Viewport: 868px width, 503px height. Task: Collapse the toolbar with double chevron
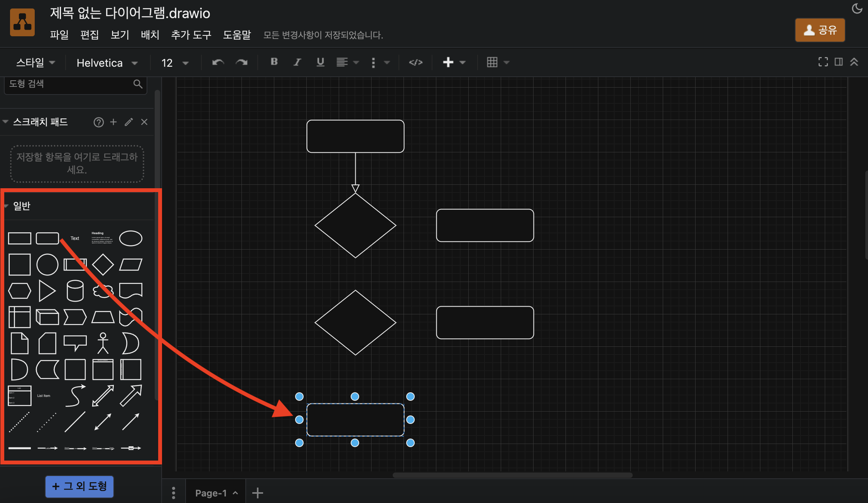click(x=854, y=62)
